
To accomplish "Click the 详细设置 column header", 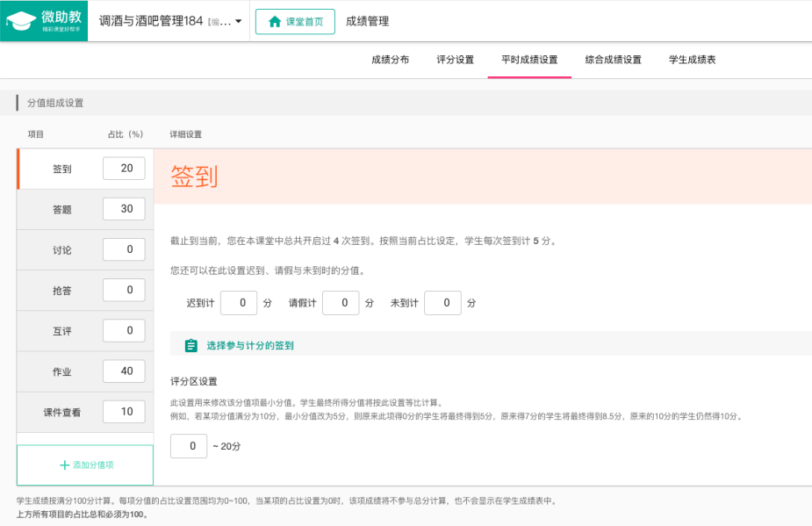I will coord(186,134).
